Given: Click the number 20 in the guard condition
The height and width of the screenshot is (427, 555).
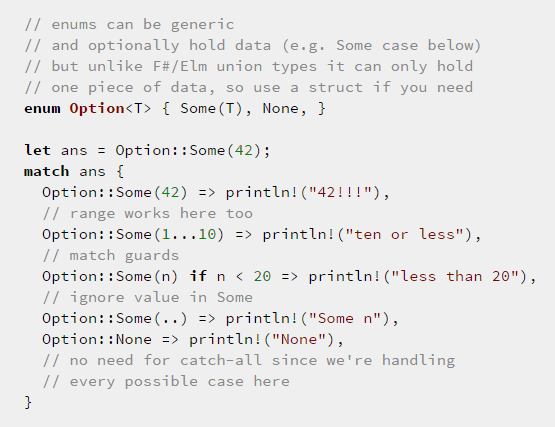Looking at the screenshot, I should [262, 276].
